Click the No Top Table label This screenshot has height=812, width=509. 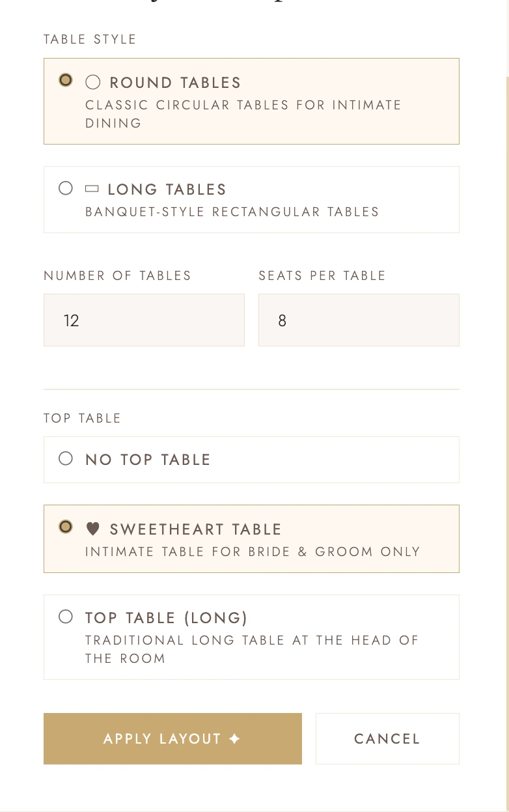pyautogui.click(x=148, y=460)
